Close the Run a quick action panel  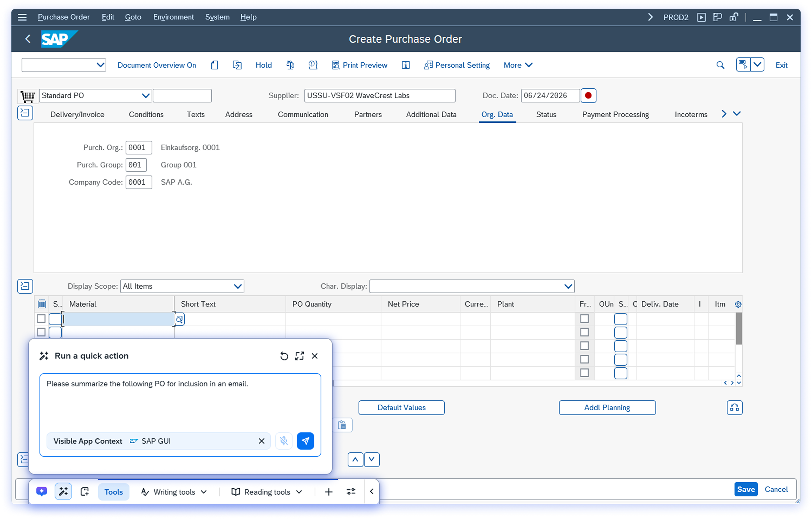click(x=315, y=356)
